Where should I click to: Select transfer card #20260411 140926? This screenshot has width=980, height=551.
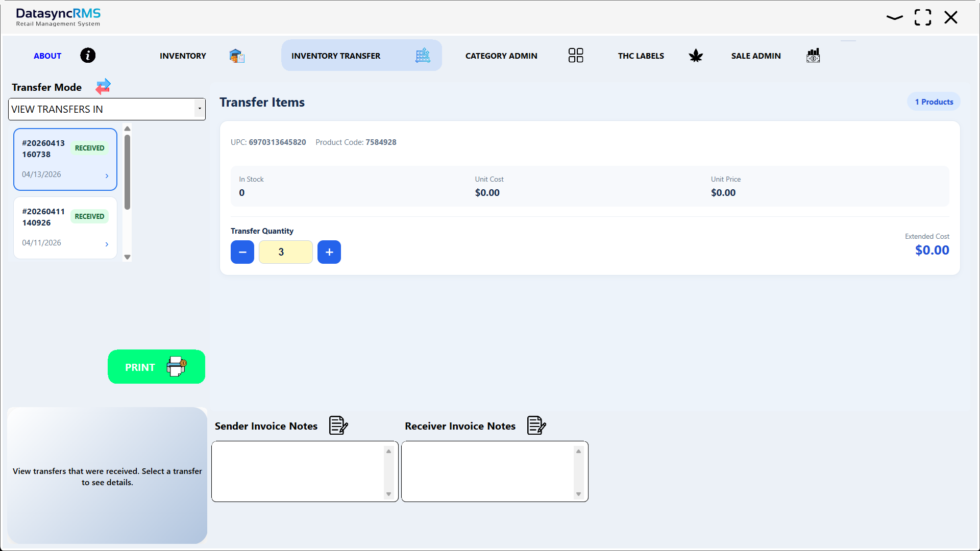(65, 228)
